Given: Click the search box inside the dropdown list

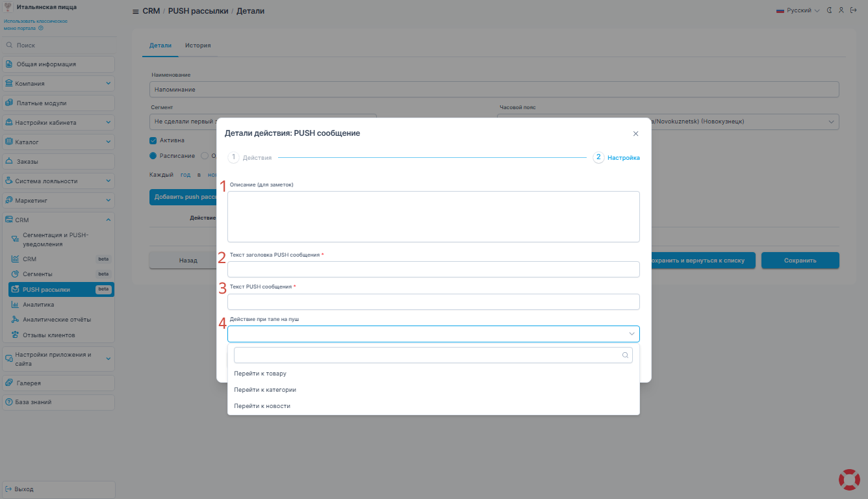Looking at the screenshot, I should pos(433,355).
